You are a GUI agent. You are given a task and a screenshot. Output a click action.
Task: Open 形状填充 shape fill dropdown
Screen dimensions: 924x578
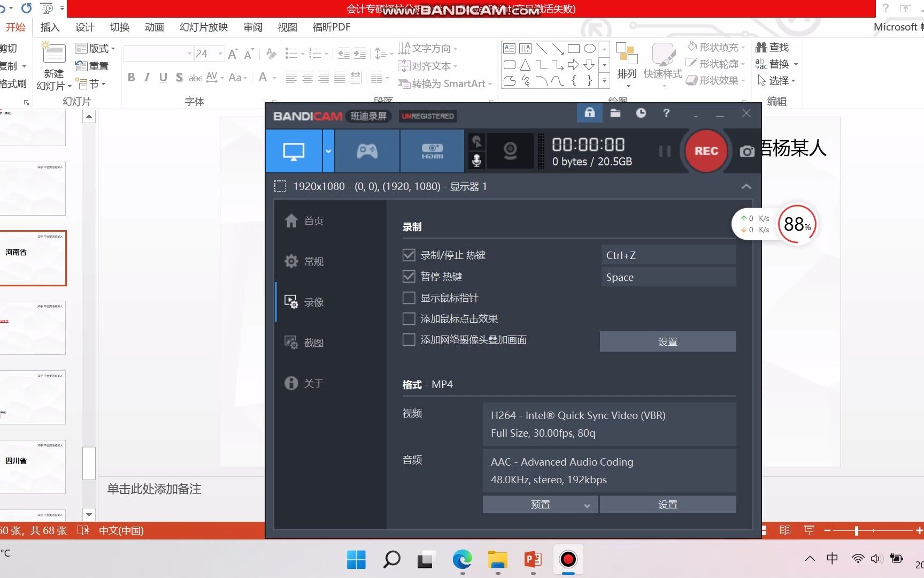click(717, 47)
